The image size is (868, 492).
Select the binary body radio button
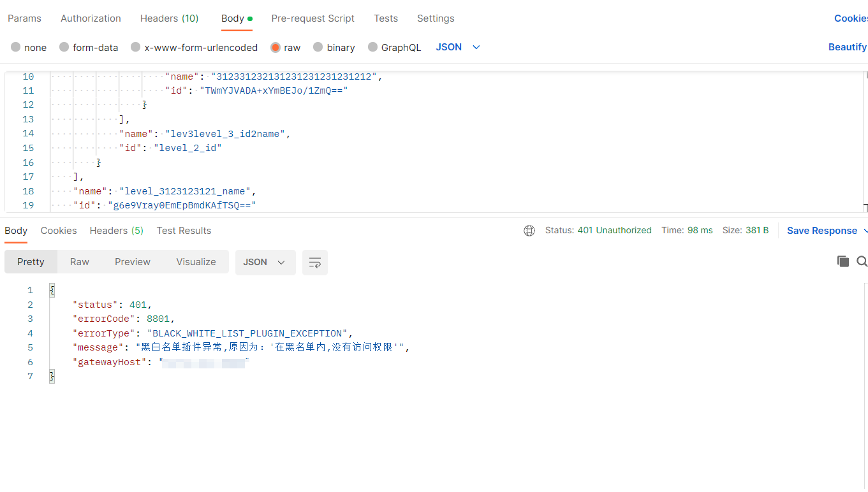coord(318,47)
